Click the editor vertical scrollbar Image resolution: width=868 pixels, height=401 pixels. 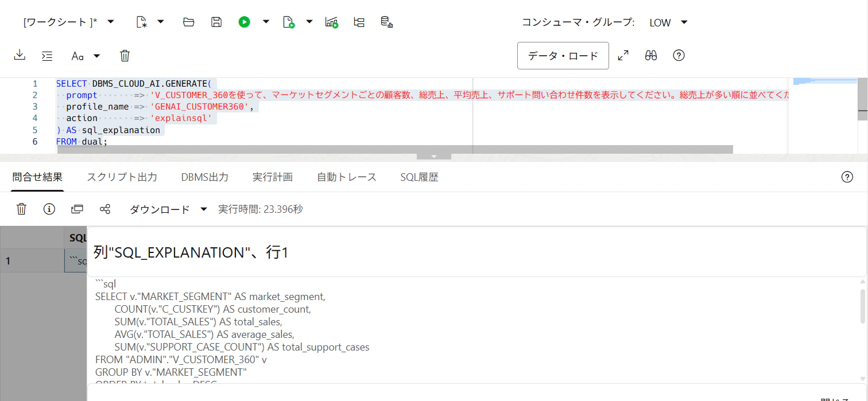862,99
